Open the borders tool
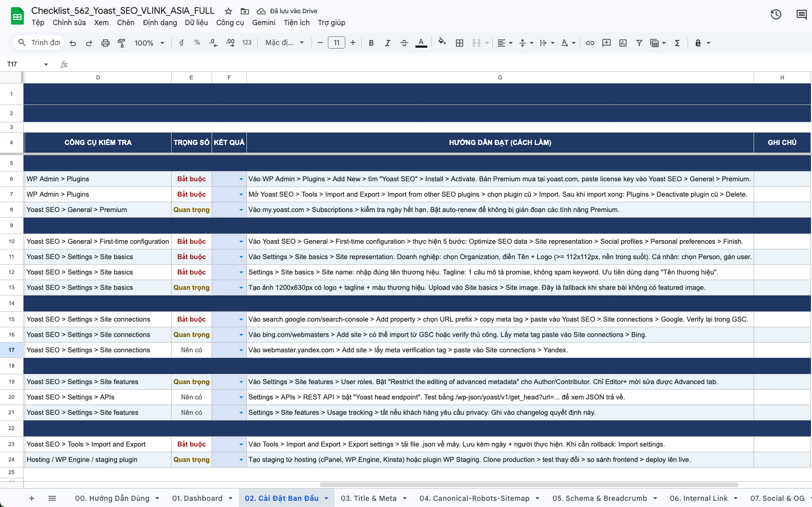The image size is (812, 507). click(x=460, y=43)
